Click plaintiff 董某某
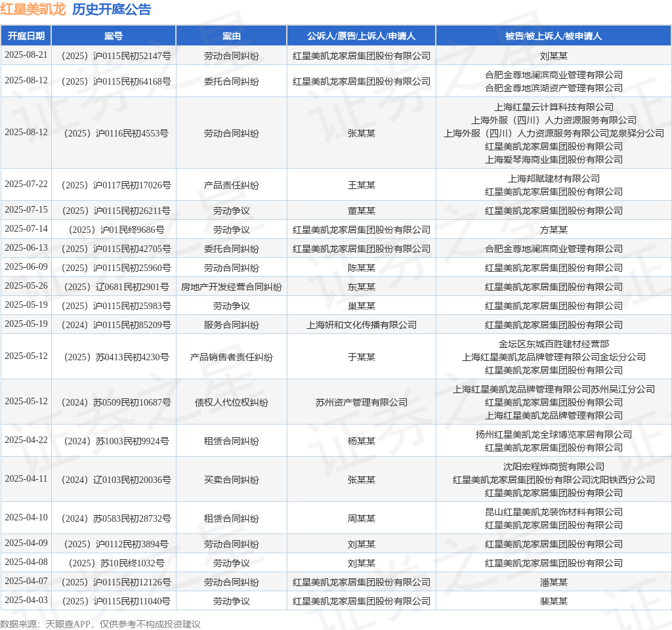This screenshot has height=630, width=672. tap(362, 211)
